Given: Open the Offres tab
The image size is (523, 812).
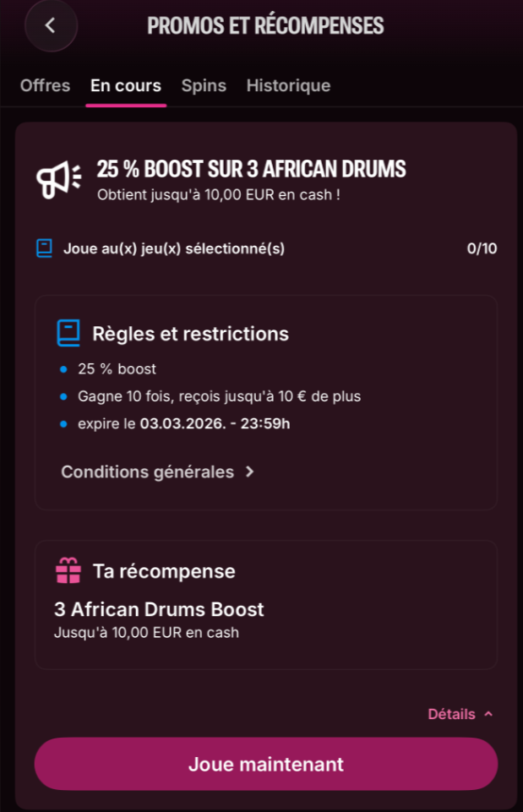Looking at the screenshot, I should [45, 85].
